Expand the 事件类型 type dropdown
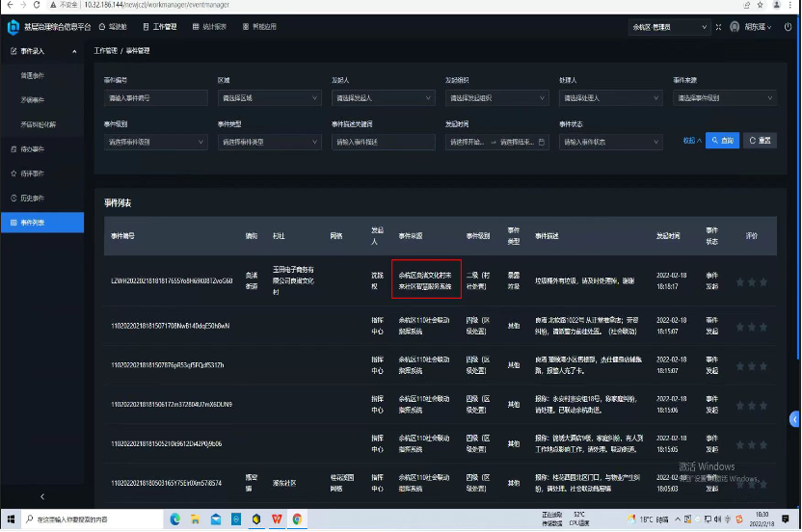The image size is (802, 532). 269,142
